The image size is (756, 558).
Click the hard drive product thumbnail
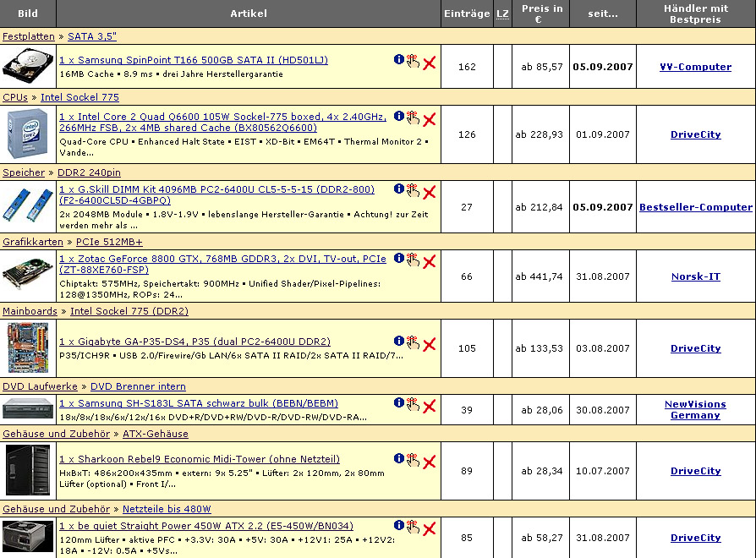[x=28, y=67]
